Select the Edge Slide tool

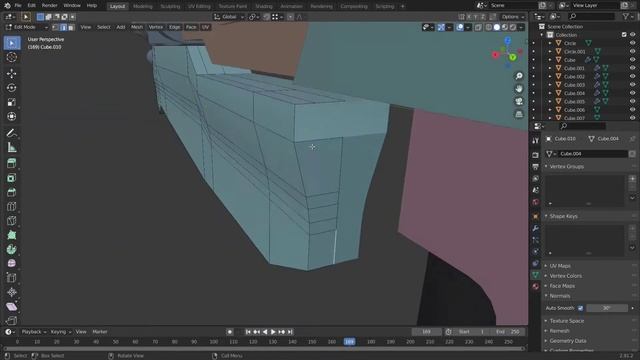[11, 278]
